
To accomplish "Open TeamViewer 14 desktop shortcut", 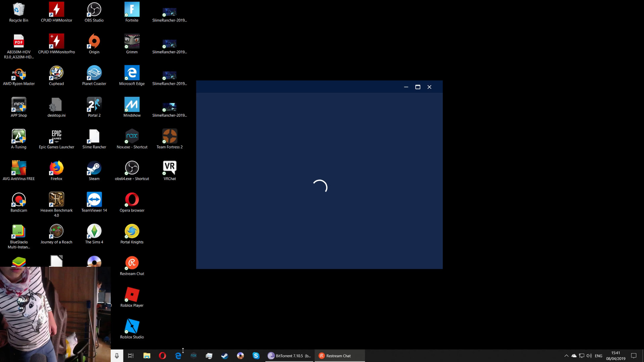I will 94,203.
